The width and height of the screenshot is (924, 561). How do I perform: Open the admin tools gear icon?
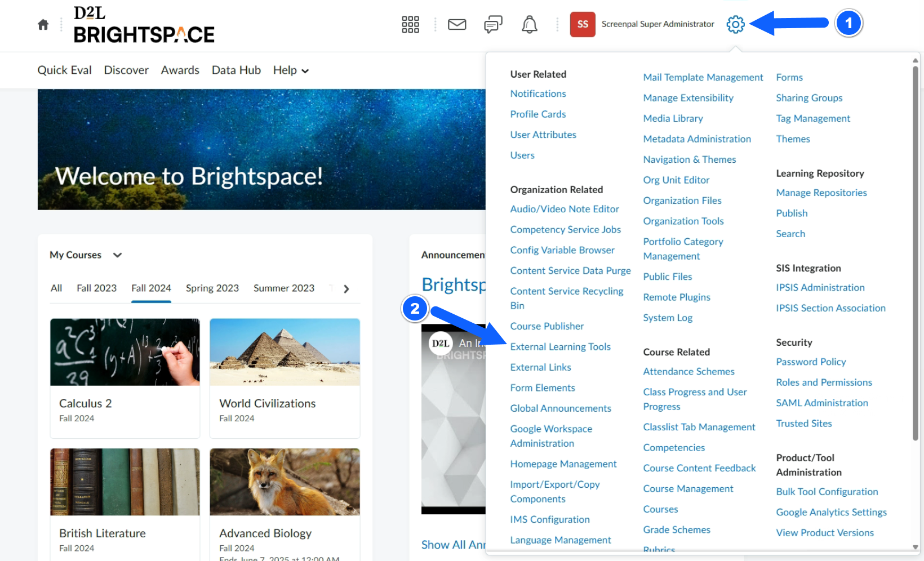pyautogui.click(x=735, y=24)
